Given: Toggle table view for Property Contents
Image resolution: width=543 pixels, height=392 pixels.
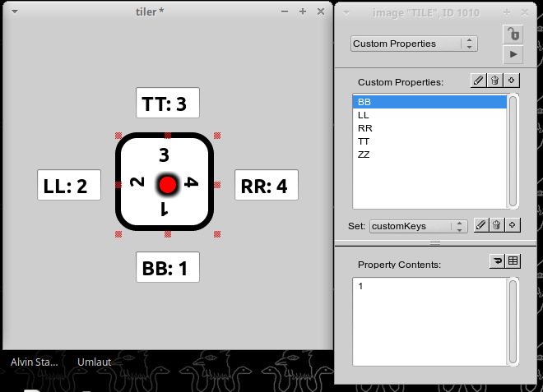Looking at the screenshot, I should [513, 261].
